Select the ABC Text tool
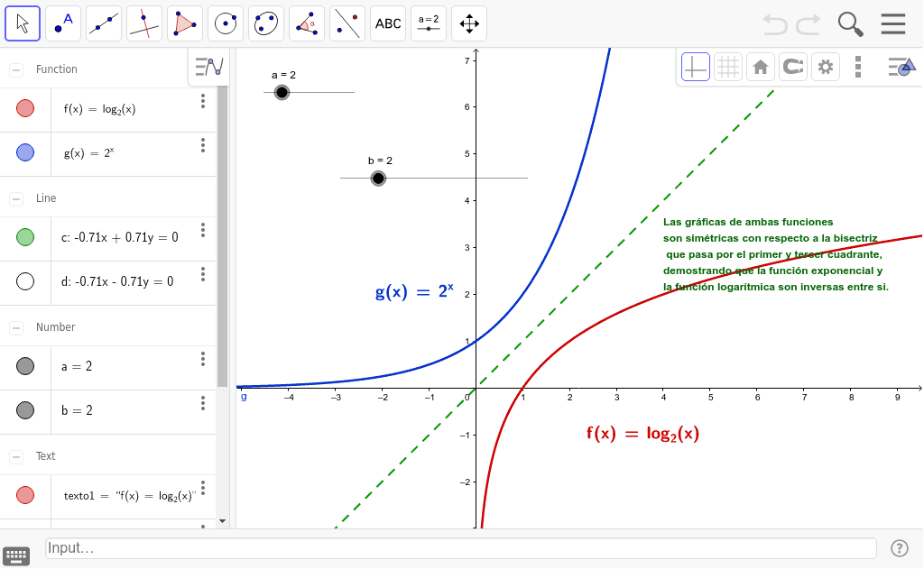The image size is (924, 569). point(388,23)
